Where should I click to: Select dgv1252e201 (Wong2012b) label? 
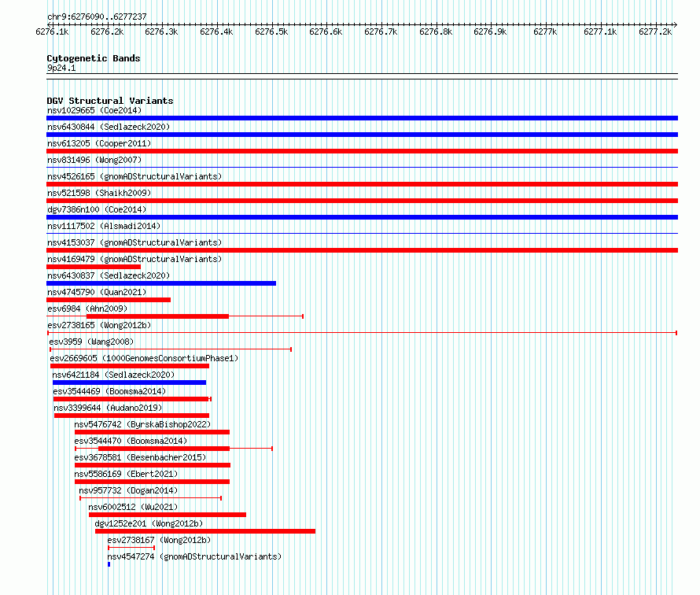149,523
